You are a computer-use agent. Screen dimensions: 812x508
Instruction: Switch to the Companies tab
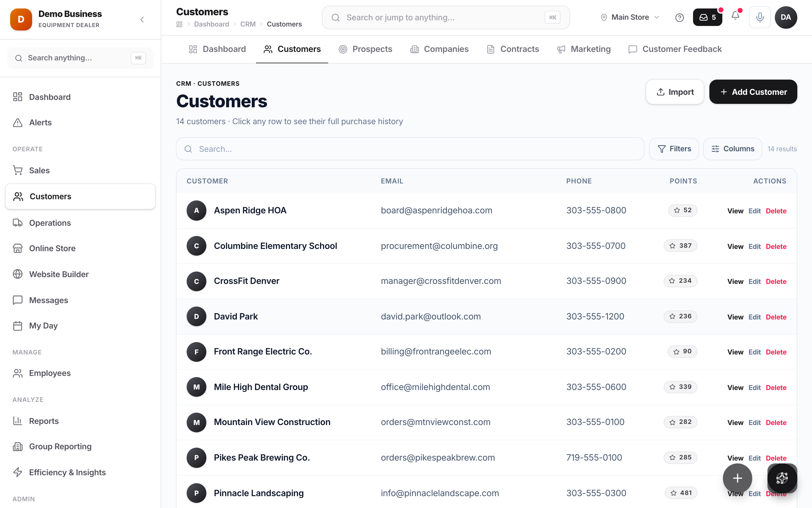click(x=439, y=49)
